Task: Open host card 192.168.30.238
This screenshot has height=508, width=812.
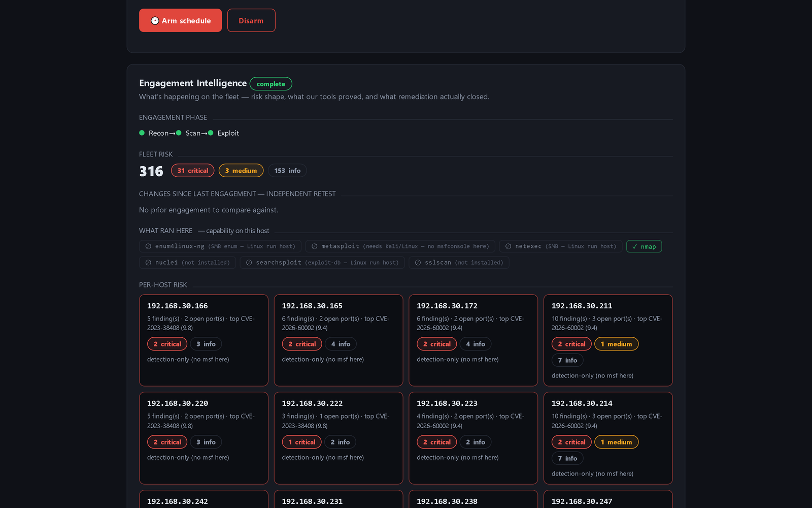Action: point(473,499)
